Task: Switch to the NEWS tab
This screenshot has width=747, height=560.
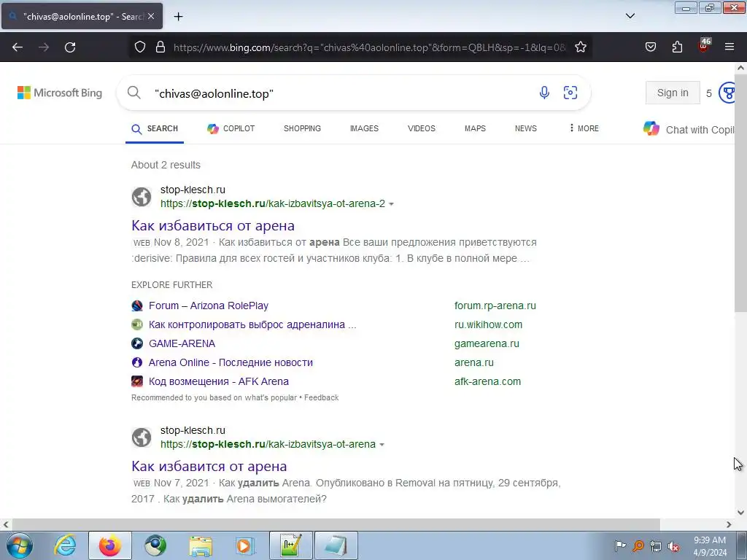Action: [x=525, y=128]
